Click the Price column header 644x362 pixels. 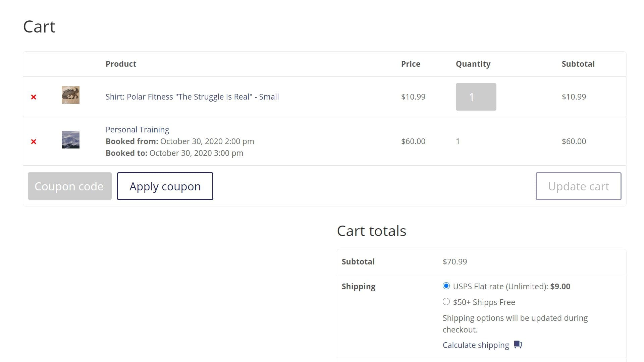tap(411, 64)
